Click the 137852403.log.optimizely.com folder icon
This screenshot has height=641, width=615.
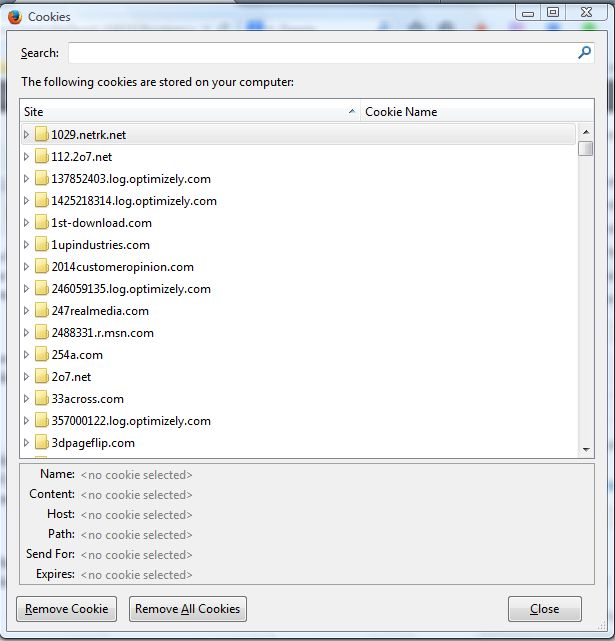(x=41, y=178)
